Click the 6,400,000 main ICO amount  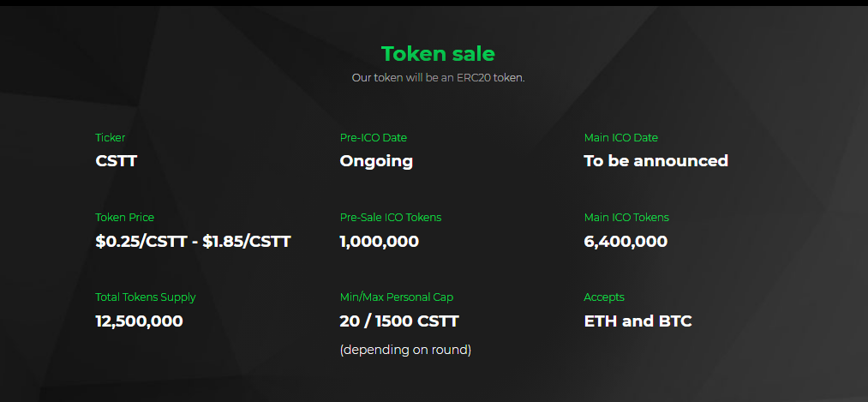626,242
